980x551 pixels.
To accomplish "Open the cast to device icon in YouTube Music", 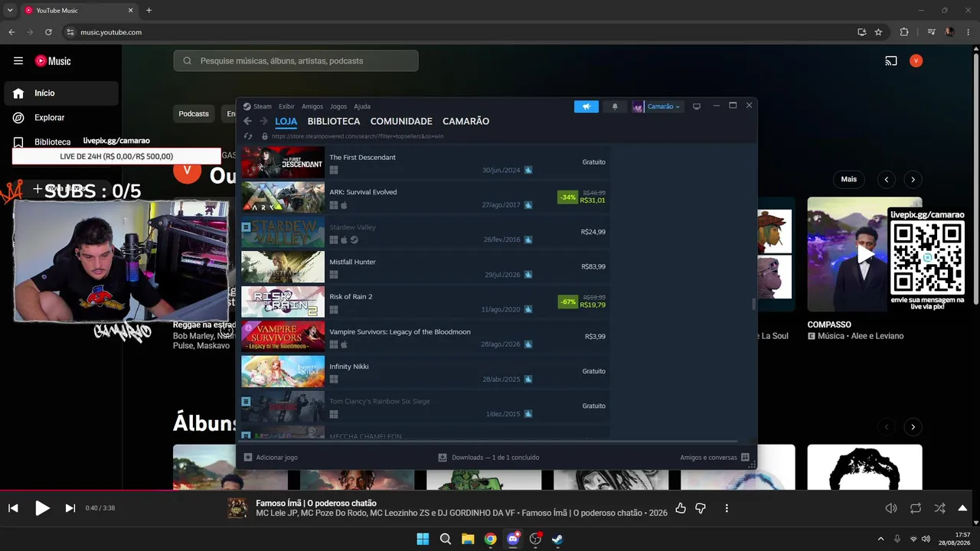I will tap(891, 60).
